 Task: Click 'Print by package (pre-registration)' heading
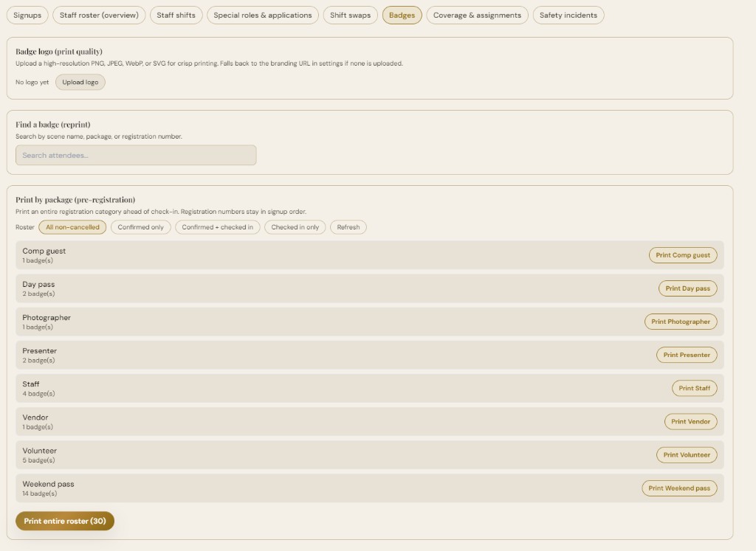click(x=75, y=199)
